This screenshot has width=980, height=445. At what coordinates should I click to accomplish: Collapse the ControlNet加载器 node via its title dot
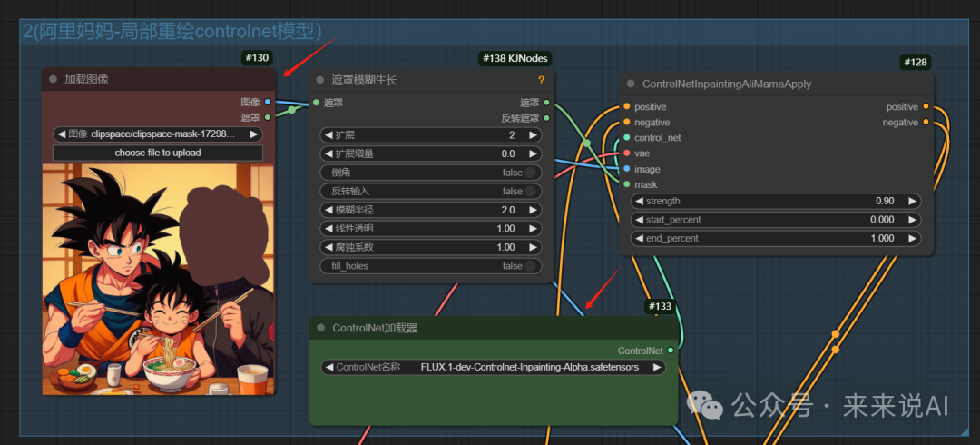point(321,327)
